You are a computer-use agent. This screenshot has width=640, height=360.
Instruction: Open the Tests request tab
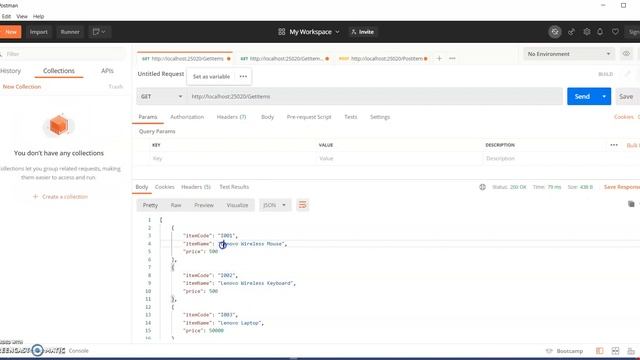(351, 117)
